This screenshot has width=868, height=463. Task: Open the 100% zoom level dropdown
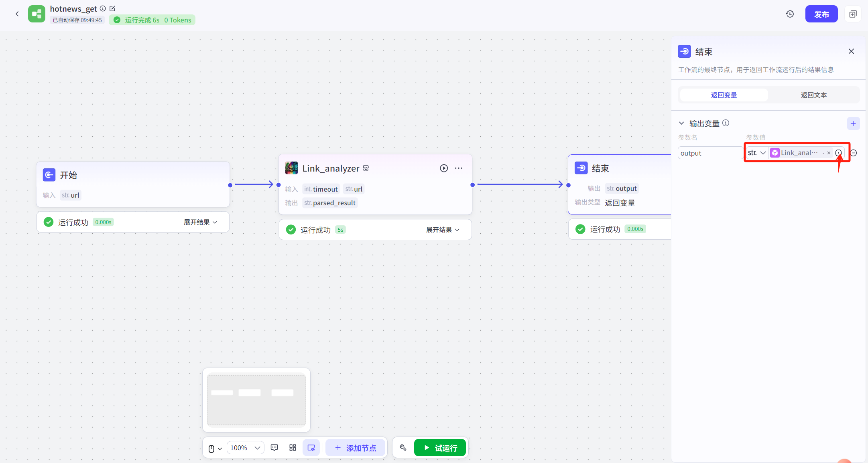(x=245, y=448)
